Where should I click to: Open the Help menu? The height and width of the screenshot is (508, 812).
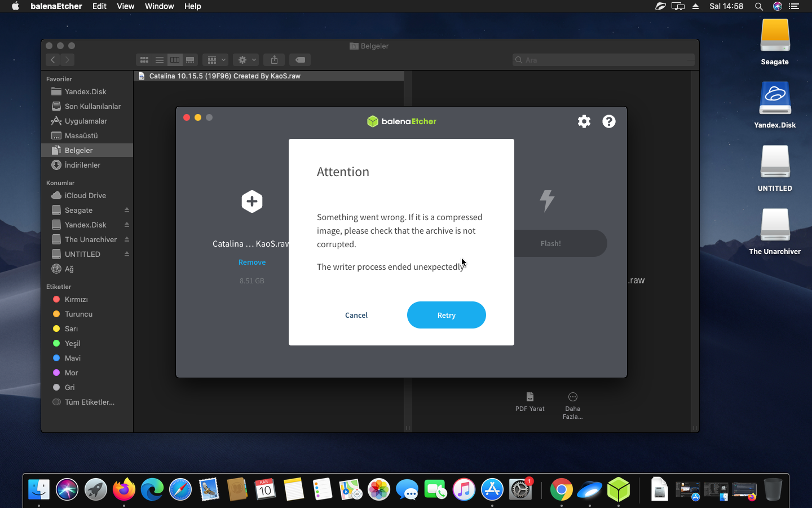pyautogui.click(x=192, y=6)
